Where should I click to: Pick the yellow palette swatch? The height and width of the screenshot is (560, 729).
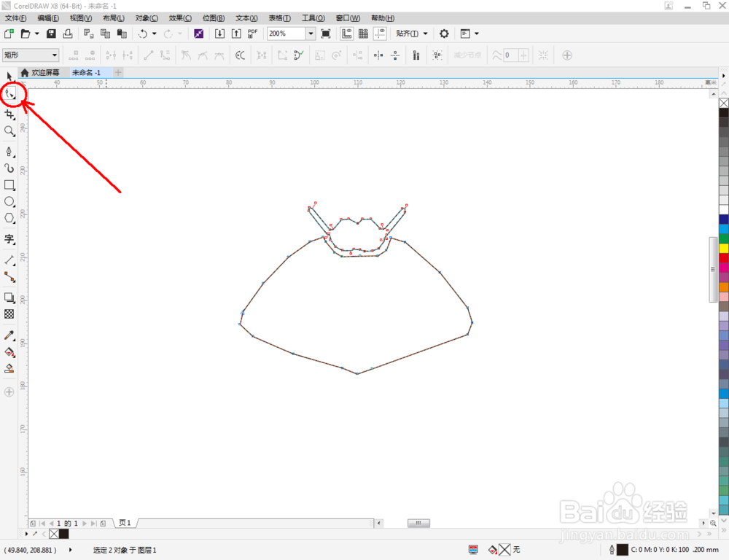coord(724,248)
